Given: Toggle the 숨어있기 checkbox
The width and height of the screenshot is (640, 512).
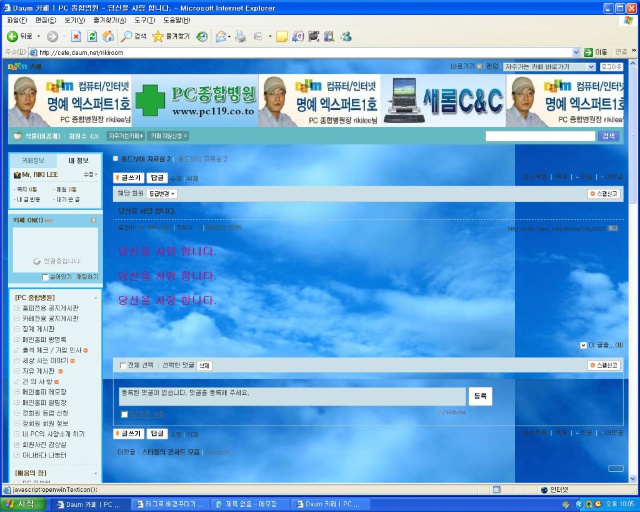Looking at the screenshot, I should click(x=45, y=277).
